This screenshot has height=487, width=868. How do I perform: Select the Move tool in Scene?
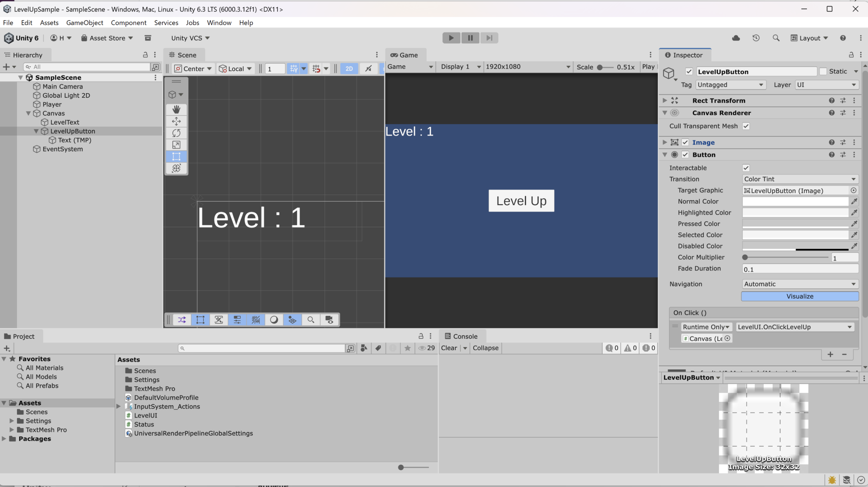[176, 121]
